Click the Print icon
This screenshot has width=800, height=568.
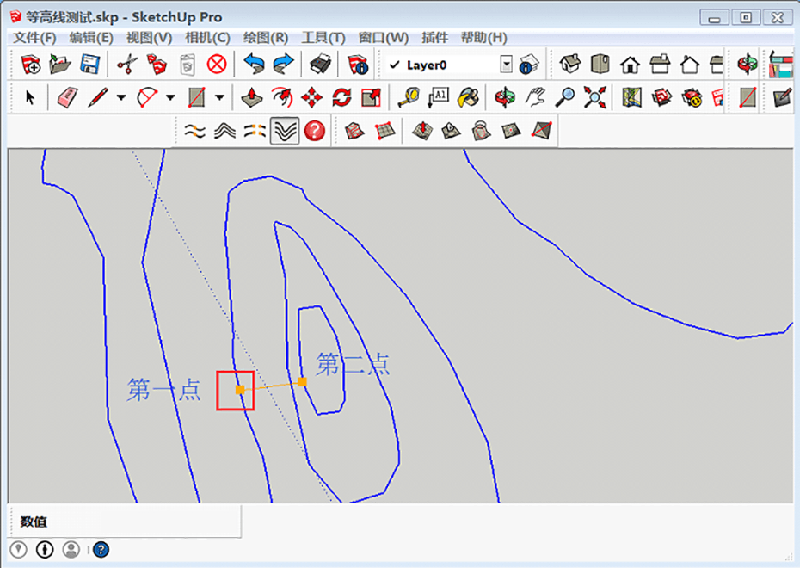point(320,64)
